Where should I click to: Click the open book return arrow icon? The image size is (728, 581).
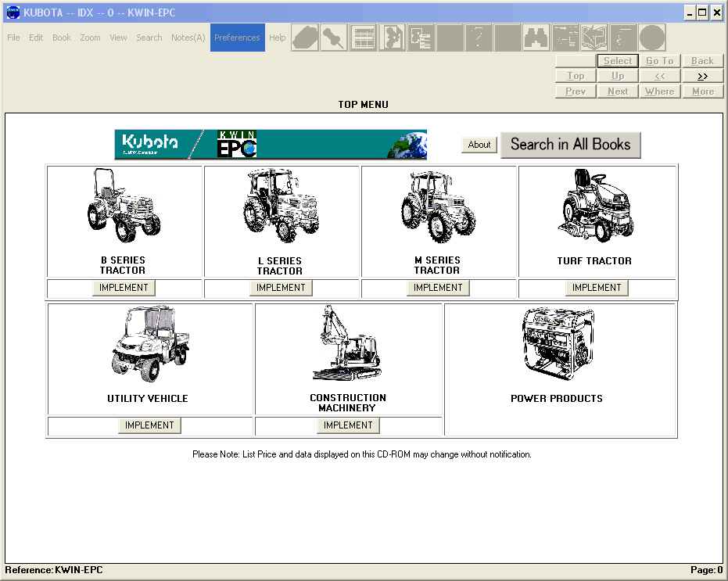[x=594, y=38]
